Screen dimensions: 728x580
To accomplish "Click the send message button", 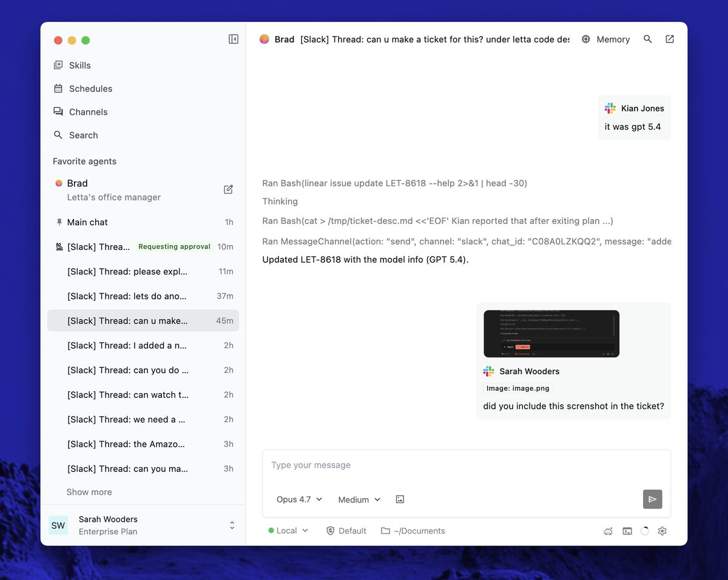I will pyautogui.click(x=653, y=499).
